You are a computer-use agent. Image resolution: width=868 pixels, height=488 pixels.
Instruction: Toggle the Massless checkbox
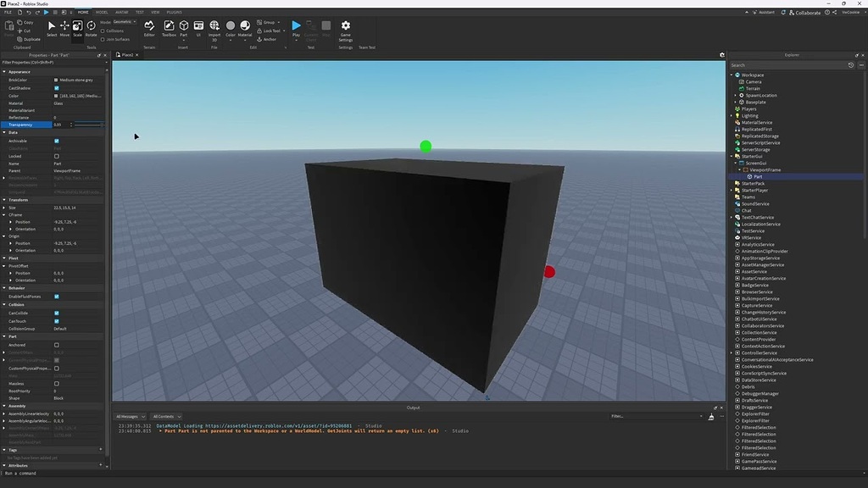tap(57, 384)
